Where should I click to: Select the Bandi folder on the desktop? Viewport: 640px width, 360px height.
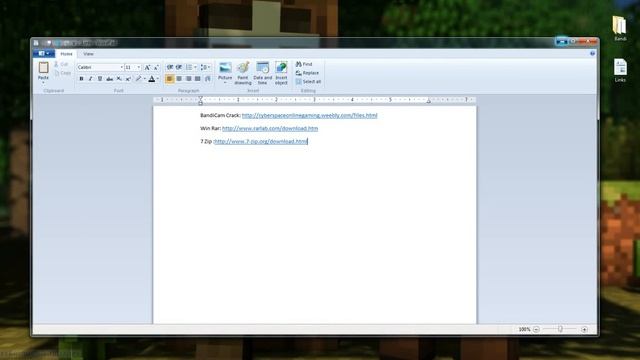tap(620, 28)
